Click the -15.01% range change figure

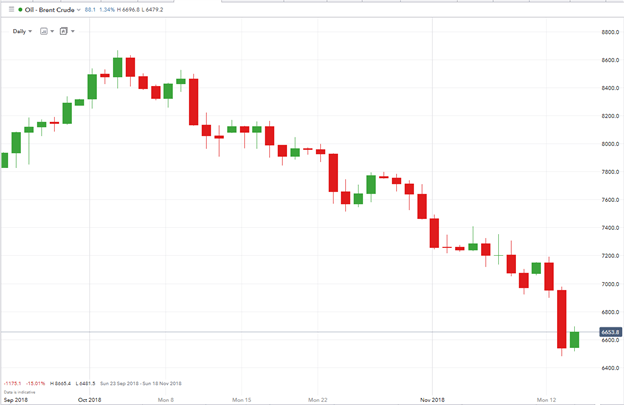[35, 384]
